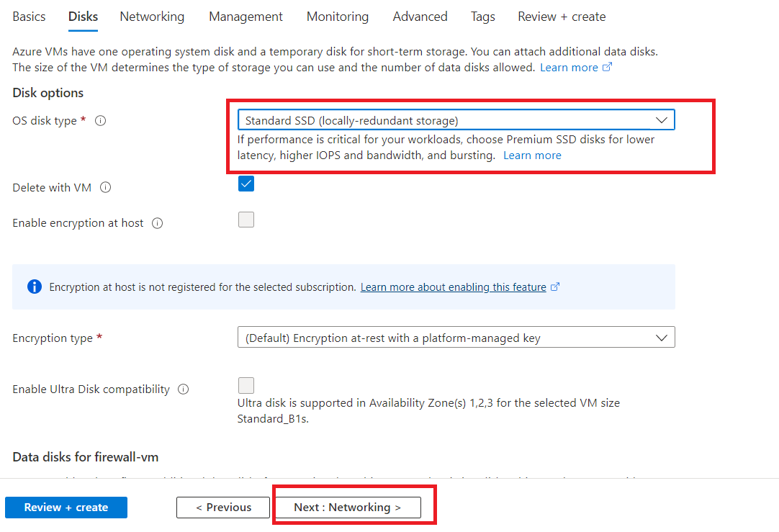Open the OS disk type dropdown
Image resolution: width=779 pixels, height=532 pixels.
point(456,120)
